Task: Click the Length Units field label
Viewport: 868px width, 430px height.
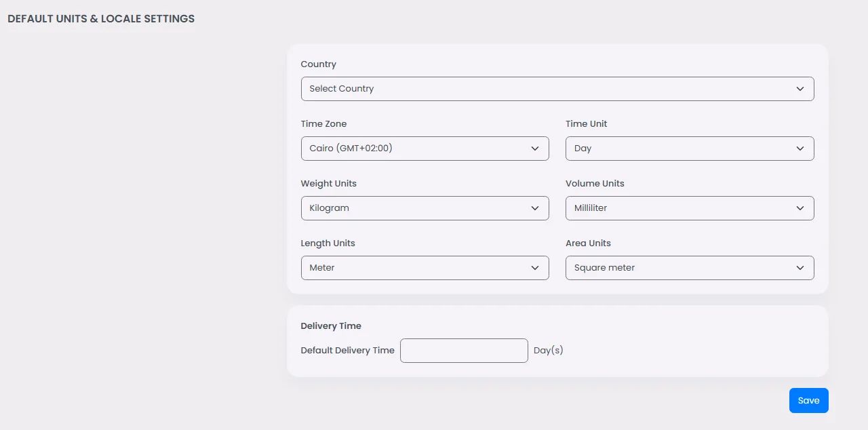Action: click(x=328, y=243)
